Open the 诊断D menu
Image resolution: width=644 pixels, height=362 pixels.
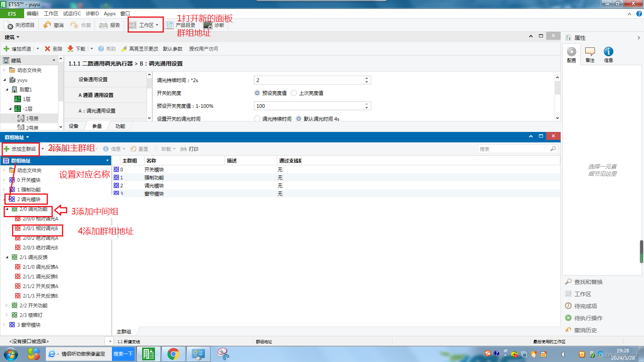(92, 14)
